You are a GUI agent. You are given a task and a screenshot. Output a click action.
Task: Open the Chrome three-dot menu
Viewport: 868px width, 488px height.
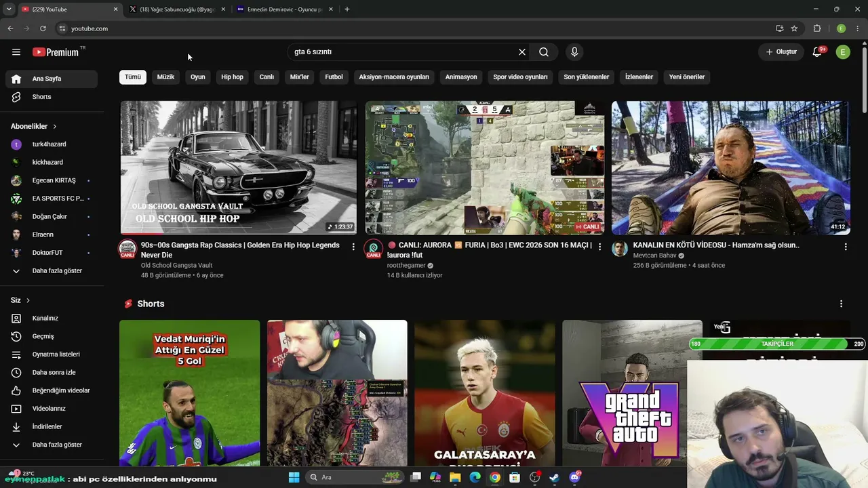coord(858,28)
